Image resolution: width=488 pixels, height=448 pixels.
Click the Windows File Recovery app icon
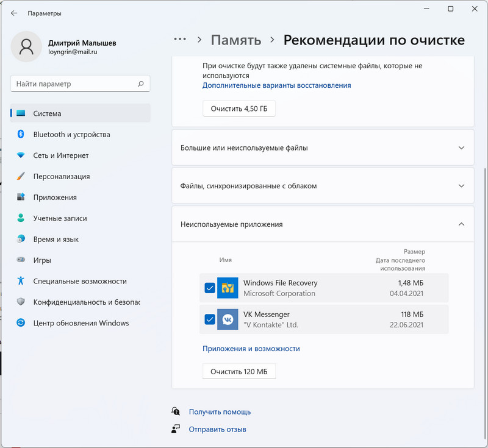click(228, 288)
